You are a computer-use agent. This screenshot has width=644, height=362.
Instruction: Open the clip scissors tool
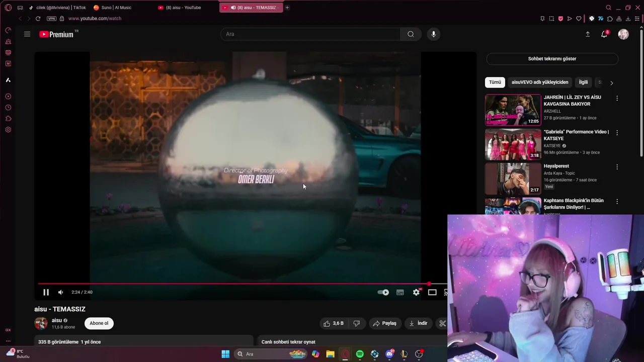pyautogui.click(x=442, y=323)
